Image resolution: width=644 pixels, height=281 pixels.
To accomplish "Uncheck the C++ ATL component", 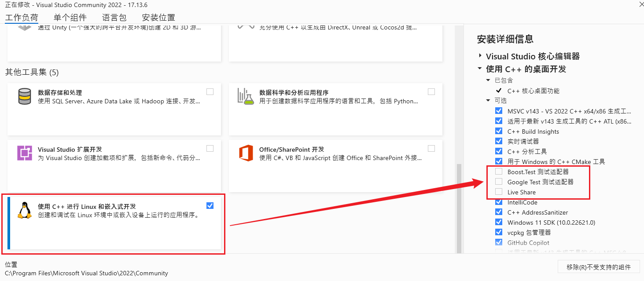I will tap(499, 121).
